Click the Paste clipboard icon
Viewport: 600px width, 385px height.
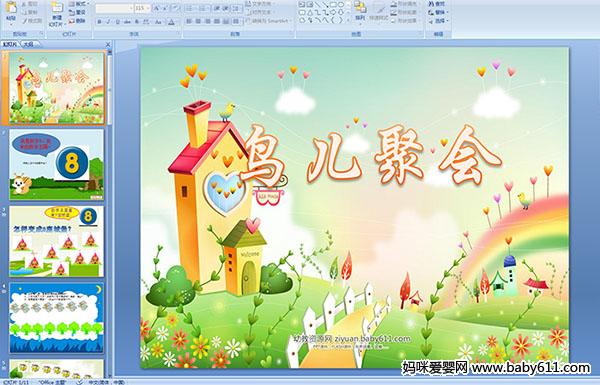(11, 8)
